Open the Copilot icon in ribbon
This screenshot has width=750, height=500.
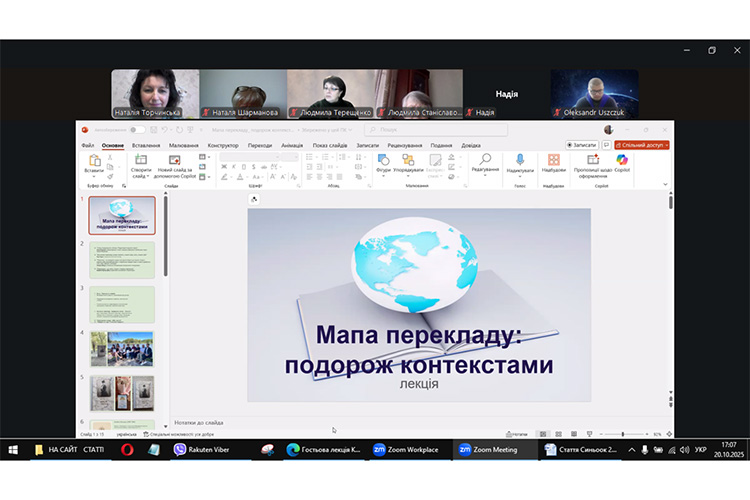(622, 162)
